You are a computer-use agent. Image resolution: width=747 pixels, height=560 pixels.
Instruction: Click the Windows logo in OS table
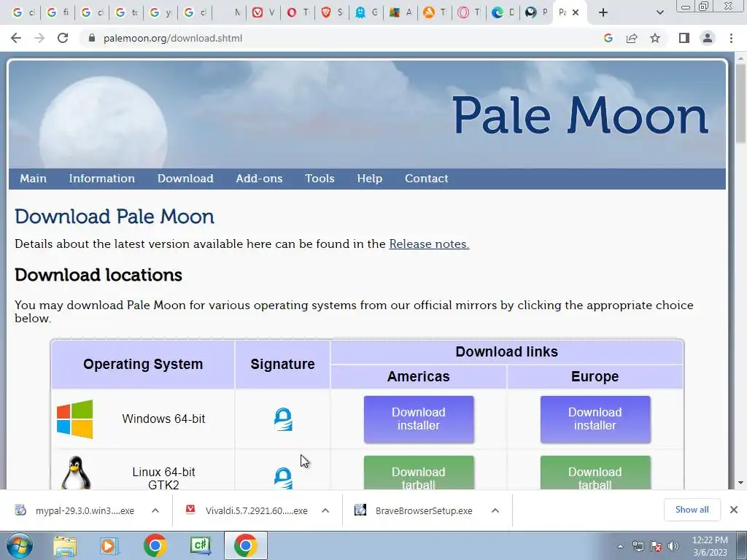click(x=75, y=419)
